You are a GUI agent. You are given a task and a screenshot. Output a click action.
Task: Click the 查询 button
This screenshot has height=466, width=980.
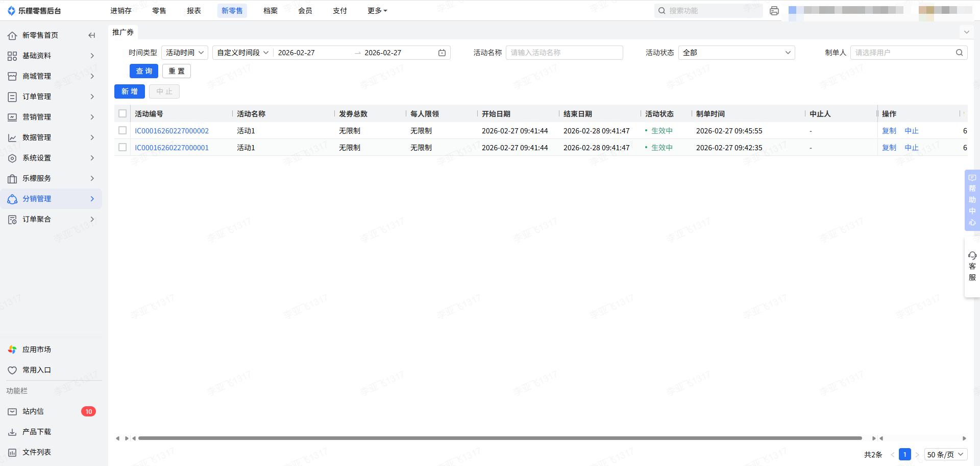(x=144, y=71)
